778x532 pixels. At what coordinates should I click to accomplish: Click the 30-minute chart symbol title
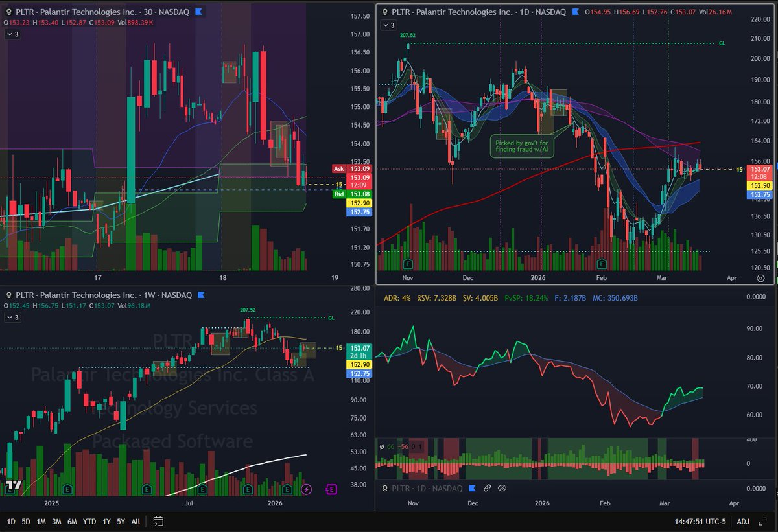pyautogui.click(x=104, y=12)
